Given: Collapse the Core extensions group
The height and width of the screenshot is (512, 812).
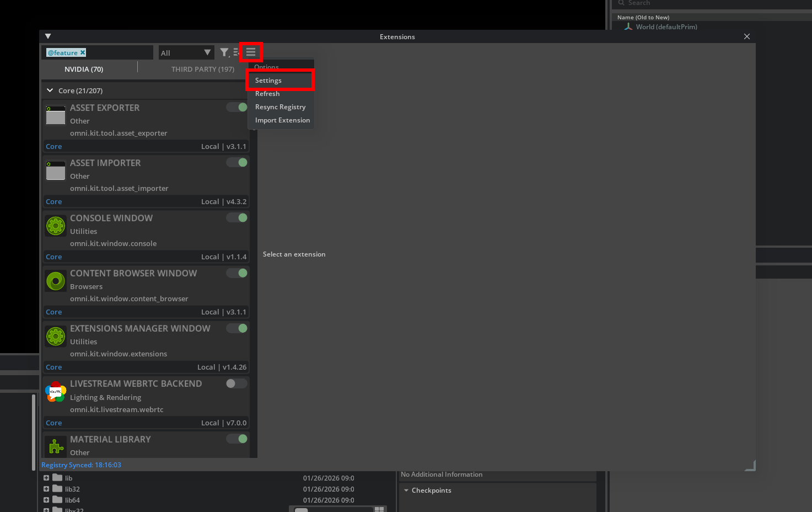Looking at the screenshot, I should pos(50,90).
